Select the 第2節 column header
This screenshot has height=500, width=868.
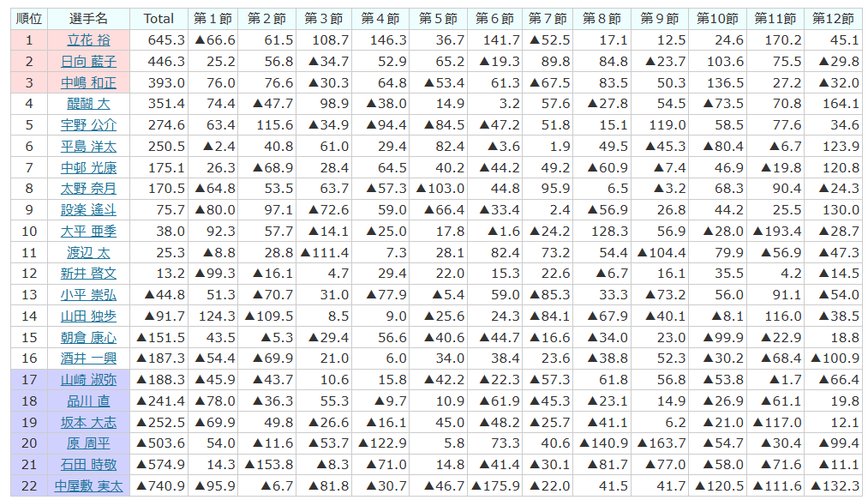(x=266, y=19)
